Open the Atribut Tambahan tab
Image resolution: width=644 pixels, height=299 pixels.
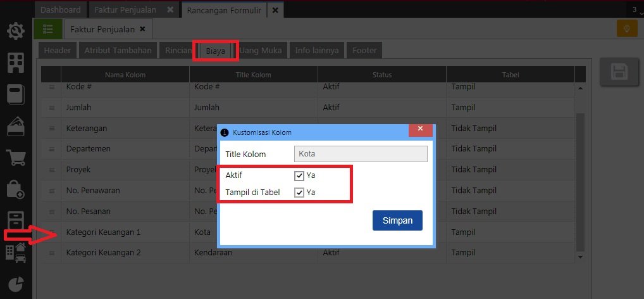[118, 51]
